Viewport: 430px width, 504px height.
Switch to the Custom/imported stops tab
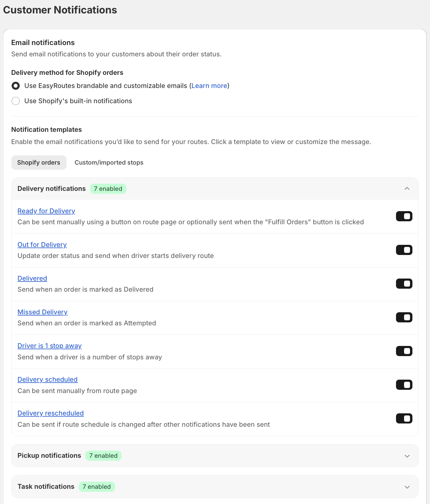(109, 163)
